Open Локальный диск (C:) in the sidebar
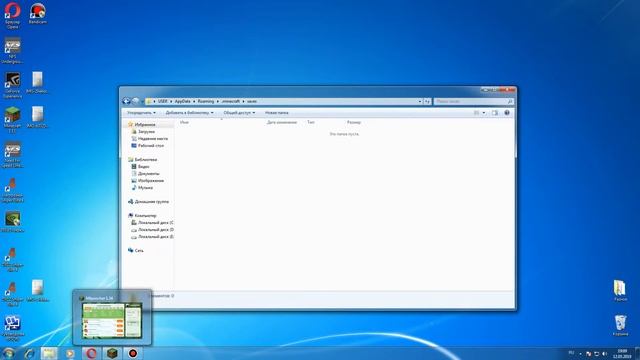 pos(152,222)
